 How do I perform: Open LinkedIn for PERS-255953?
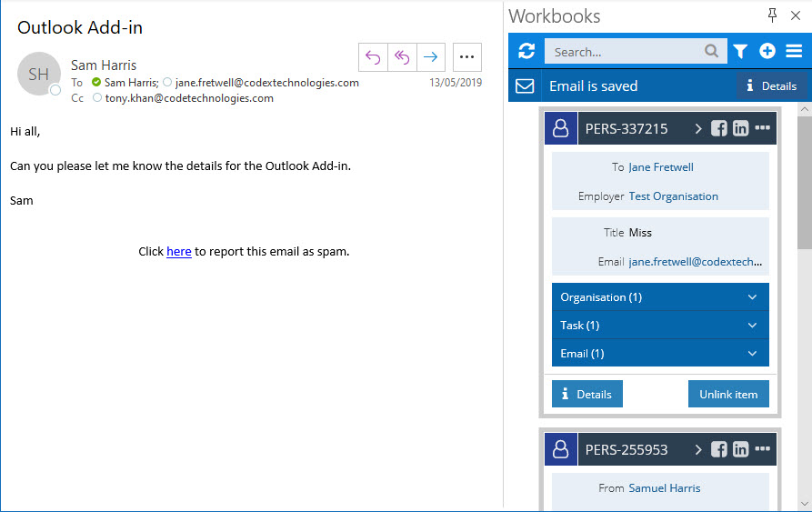click(x=740, y=449)
